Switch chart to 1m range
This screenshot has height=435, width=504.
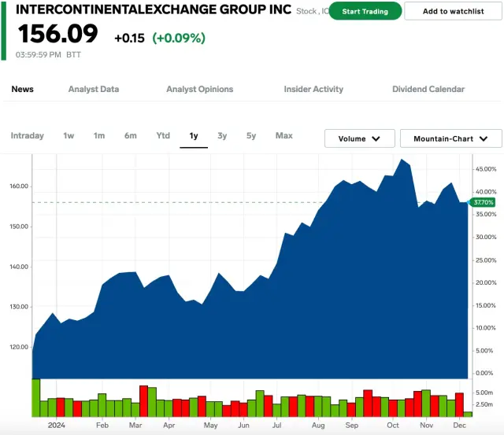[99, 136]
